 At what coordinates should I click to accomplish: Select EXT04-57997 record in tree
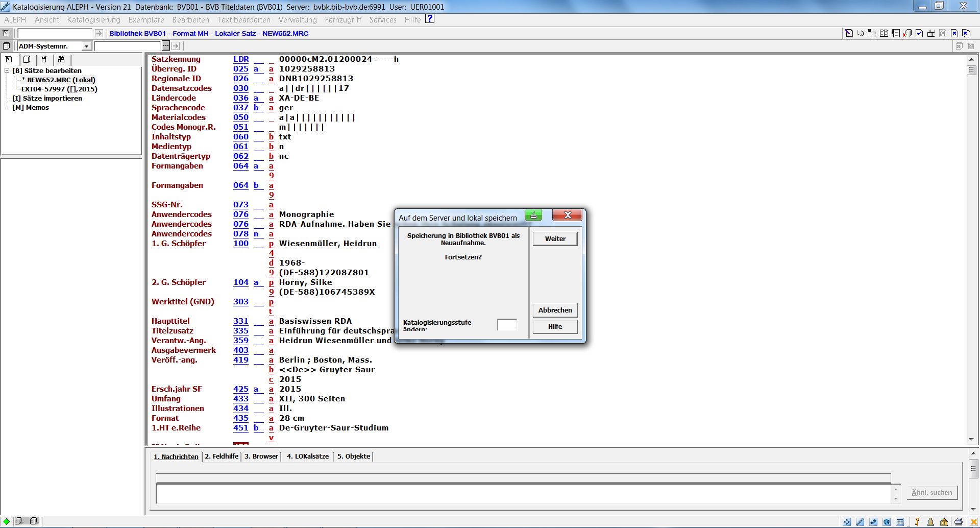[59, 89]
